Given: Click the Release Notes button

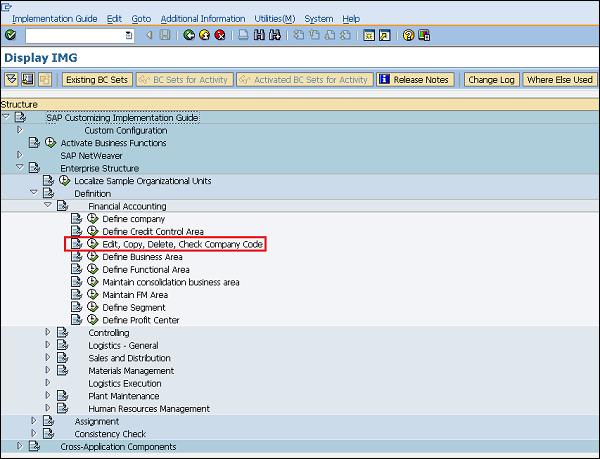Looking at the screenshot, I should coord(416,79).
